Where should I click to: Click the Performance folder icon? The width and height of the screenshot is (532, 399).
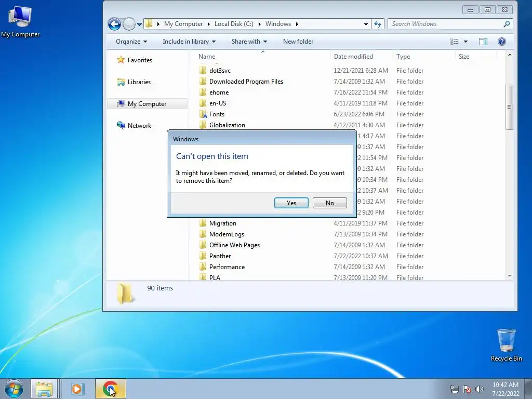pos(203,267)
